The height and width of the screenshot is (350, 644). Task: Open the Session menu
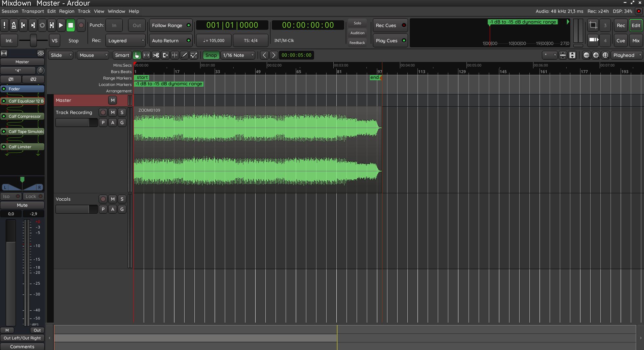point(10,11)
